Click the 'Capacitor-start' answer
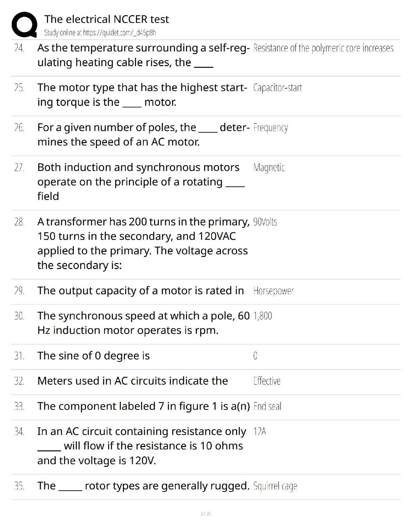This screenshot has width=411, height=532. [x=278, y=88]
